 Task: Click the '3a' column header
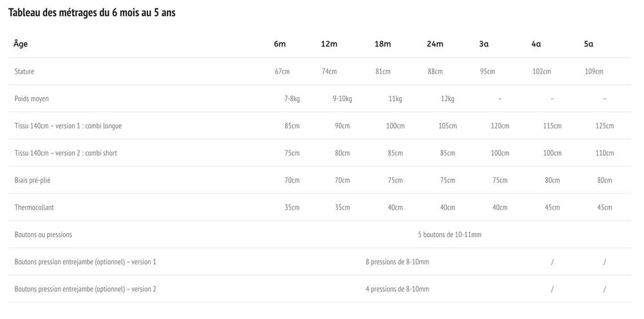pos(484,44)
